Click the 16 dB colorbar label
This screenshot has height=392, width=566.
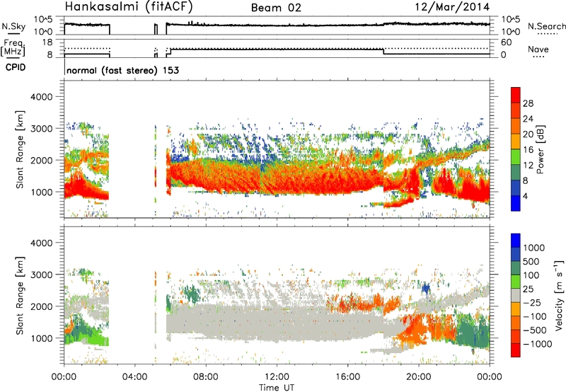point(528,150)
